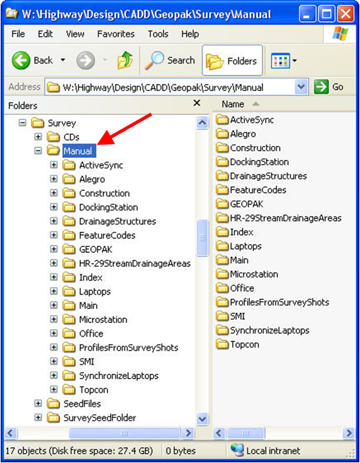The height and width of the screenshot is (463, 360).
Task: Select Office folder in the file list
Action: click(x=235, y=288)
